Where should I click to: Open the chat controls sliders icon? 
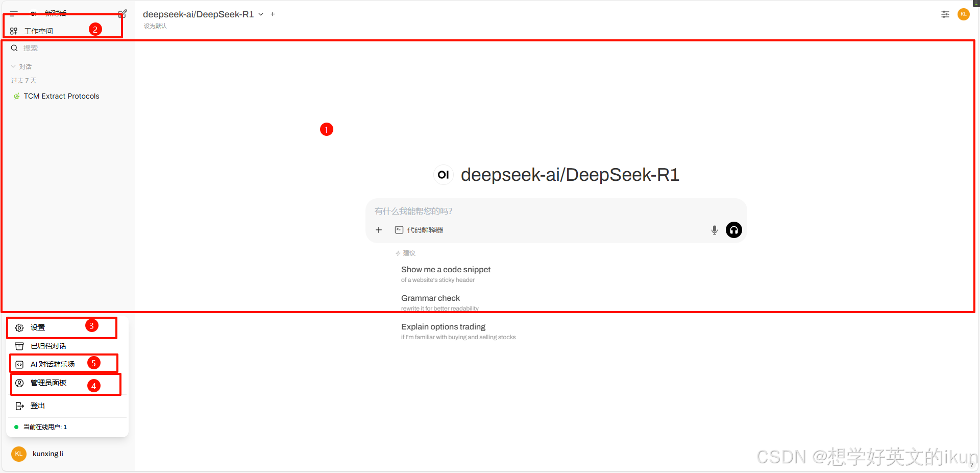945,14
